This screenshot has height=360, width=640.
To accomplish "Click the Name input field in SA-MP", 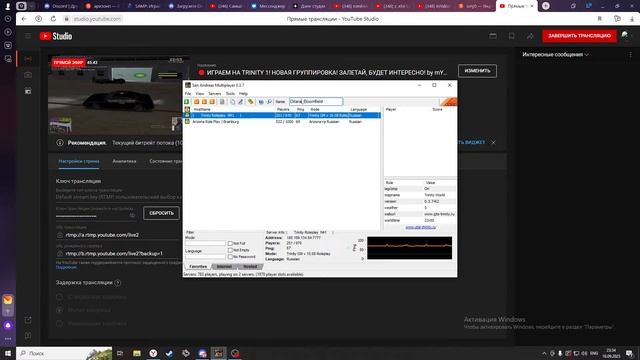I will click(316, 101).
